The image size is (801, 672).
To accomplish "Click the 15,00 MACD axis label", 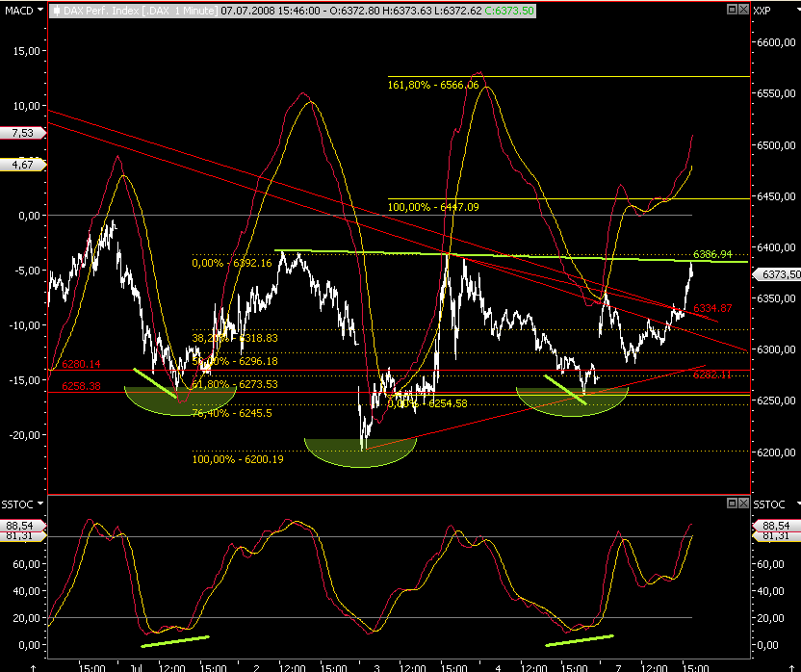I will click(x=27, y=51).
